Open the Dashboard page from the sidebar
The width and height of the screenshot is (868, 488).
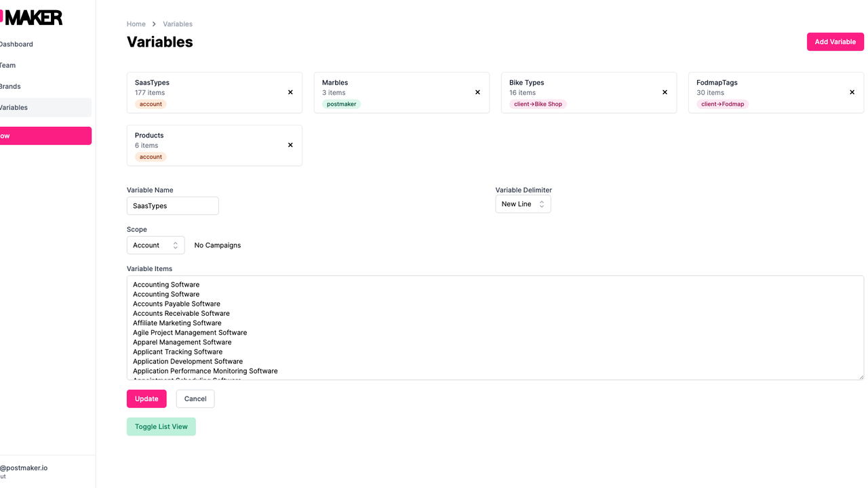tap(16, 44)
